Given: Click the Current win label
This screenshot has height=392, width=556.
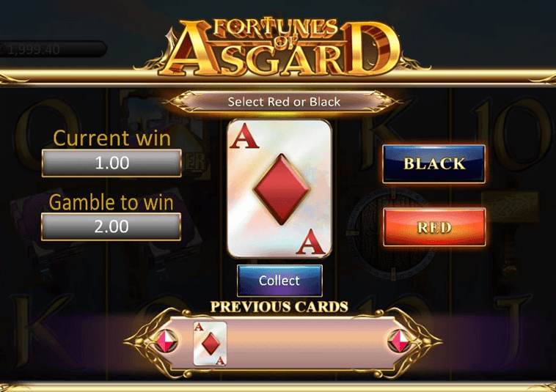Looking at the screenshot, I should click(111, 138).
